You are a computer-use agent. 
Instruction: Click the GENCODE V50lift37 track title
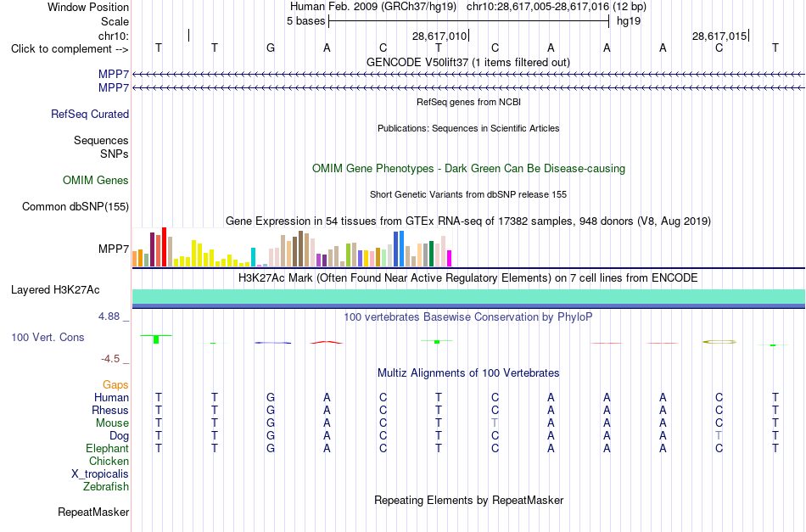[468, 62]
